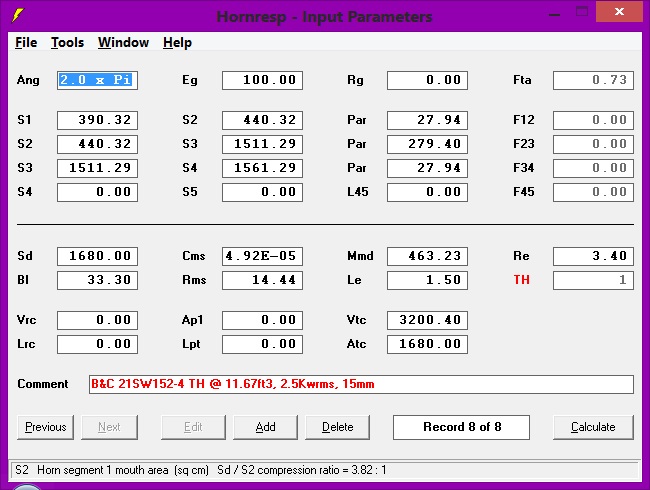Open the Help menu
This screenshot has width=650, height=490.
(x=177, y=42)
